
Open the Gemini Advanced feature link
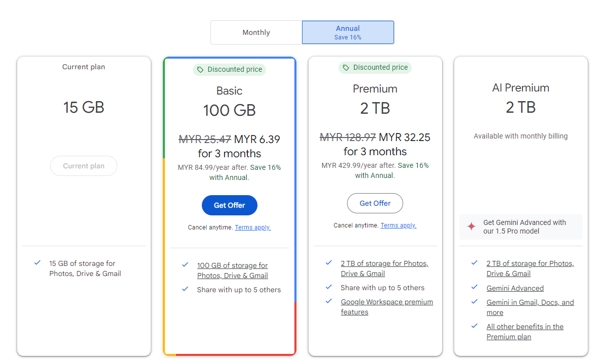click(515, 288)
